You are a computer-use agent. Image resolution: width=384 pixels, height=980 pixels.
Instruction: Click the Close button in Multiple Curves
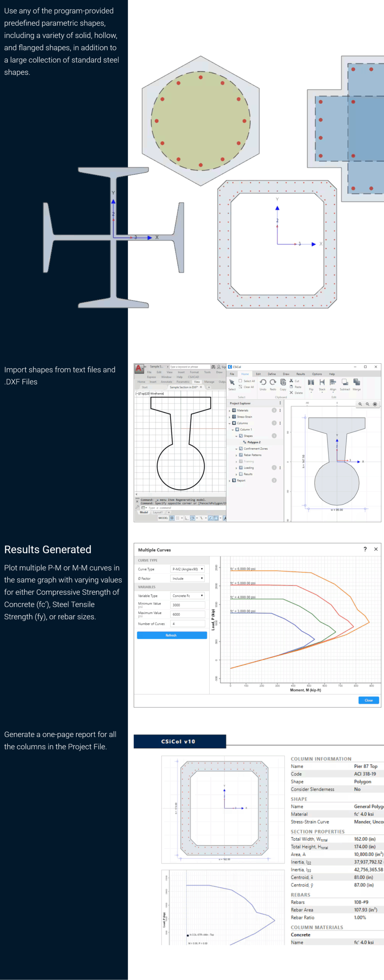click(x=369, y=700)
